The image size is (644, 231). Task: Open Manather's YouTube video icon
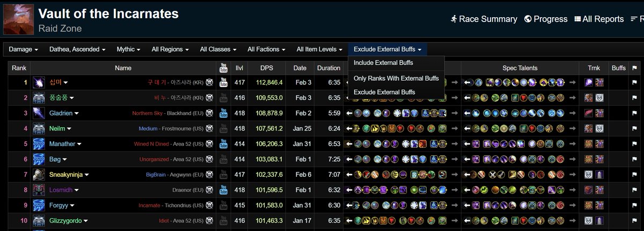pyautogui.click(x=224, y=144)
